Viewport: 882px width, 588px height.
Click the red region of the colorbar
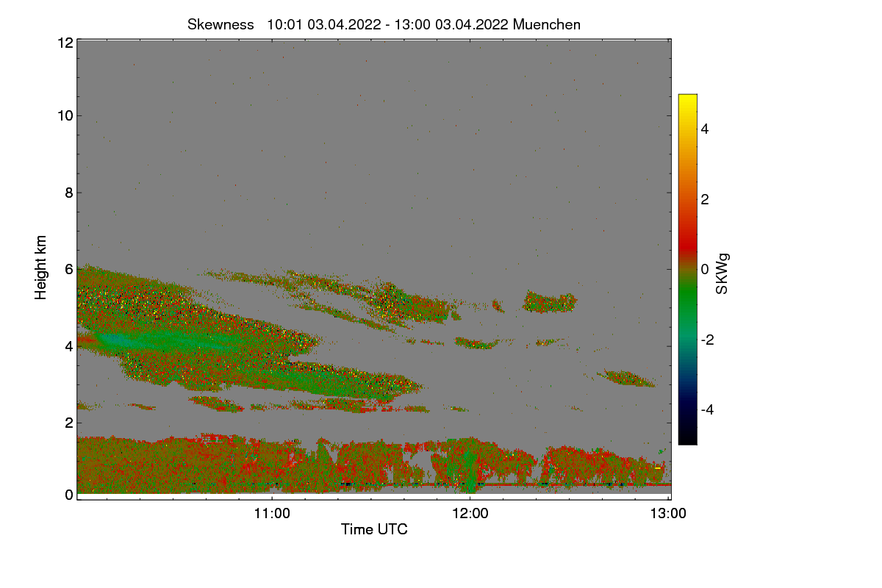(687, 235)
